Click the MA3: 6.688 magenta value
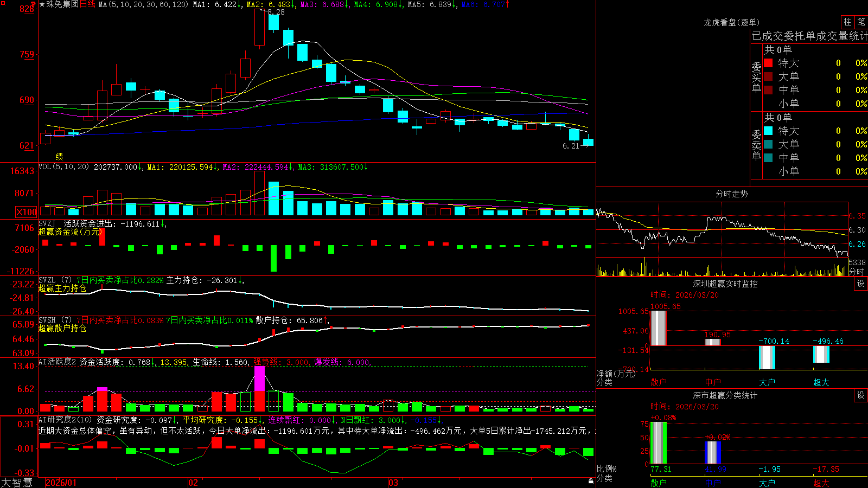The height and width of the screenshot is (488, 868). (323, 4)
